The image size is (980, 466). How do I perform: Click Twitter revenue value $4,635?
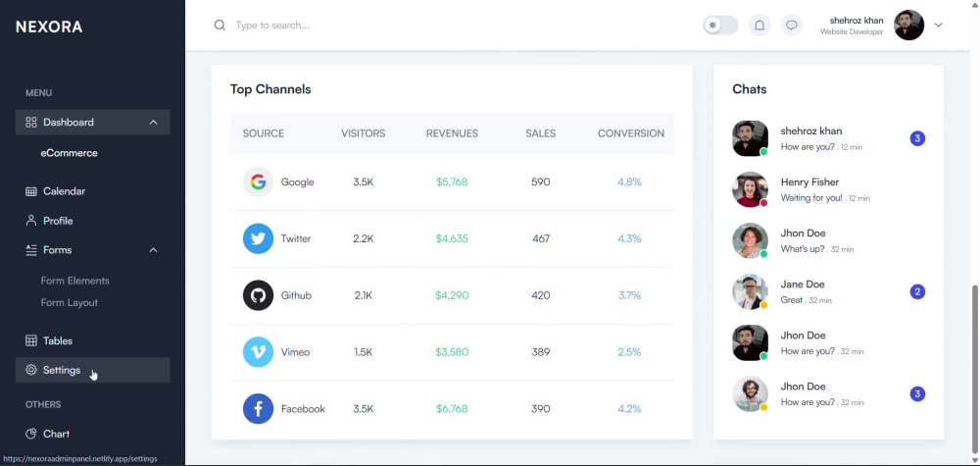coord(452,238)
